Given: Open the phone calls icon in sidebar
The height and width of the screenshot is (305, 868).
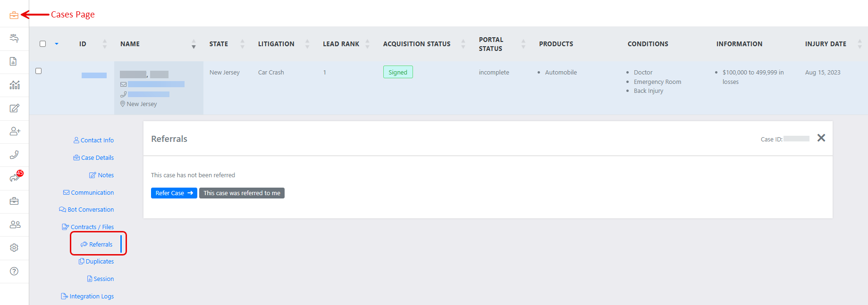Looking at the screenshot, I should click(14, 155).
